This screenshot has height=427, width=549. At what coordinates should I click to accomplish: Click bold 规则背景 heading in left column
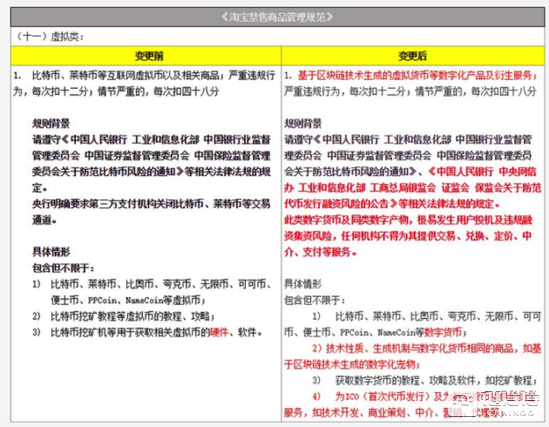(x=51, y=124)
